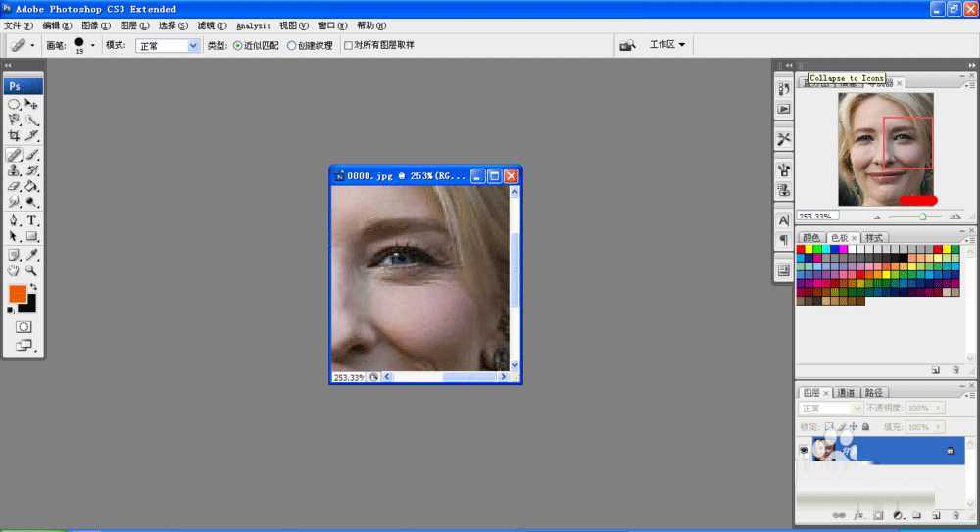Screen dimensions: 980x532
Task: Select the Magic Wand tool
Action: 31,120
